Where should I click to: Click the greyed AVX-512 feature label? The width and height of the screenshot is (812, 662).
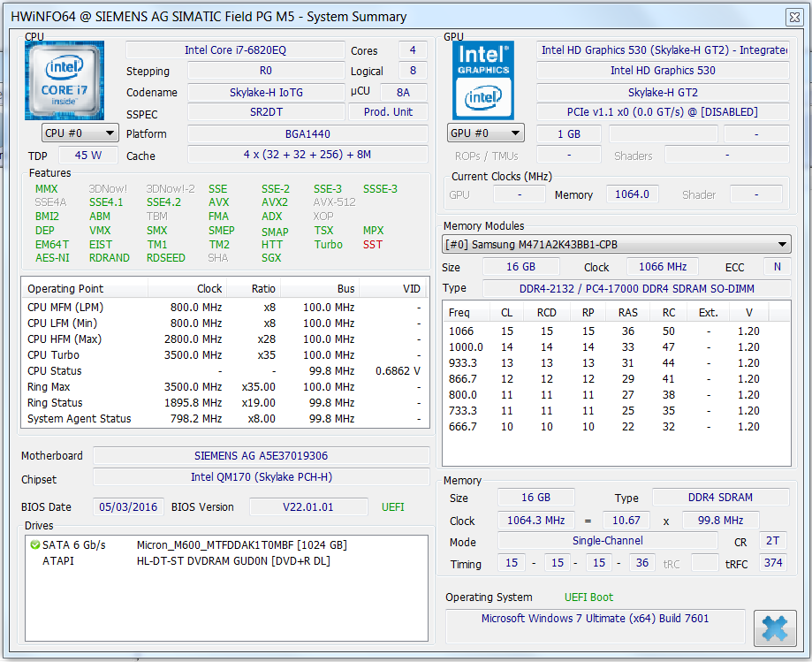[x=335, y=202]
